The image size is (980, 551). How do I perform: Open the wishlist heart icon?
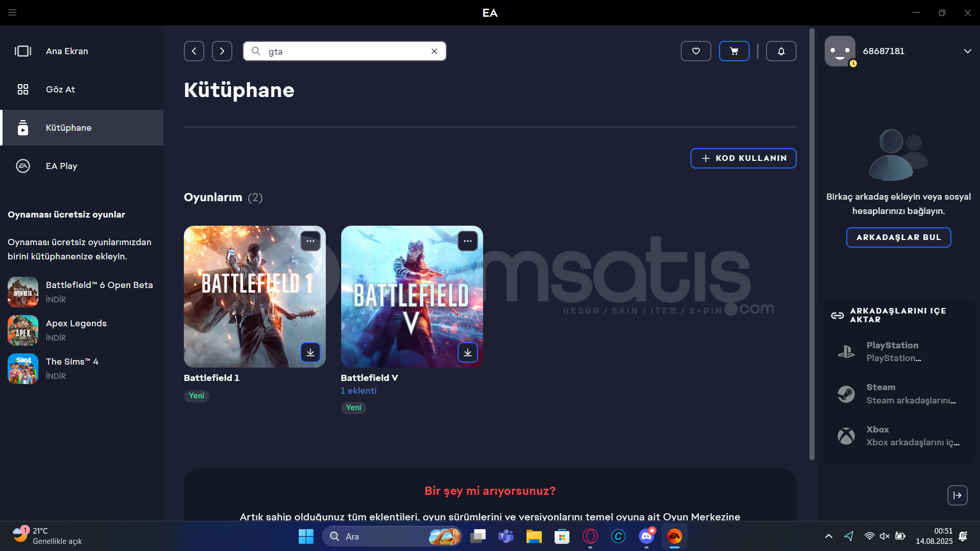coord(696,51)
